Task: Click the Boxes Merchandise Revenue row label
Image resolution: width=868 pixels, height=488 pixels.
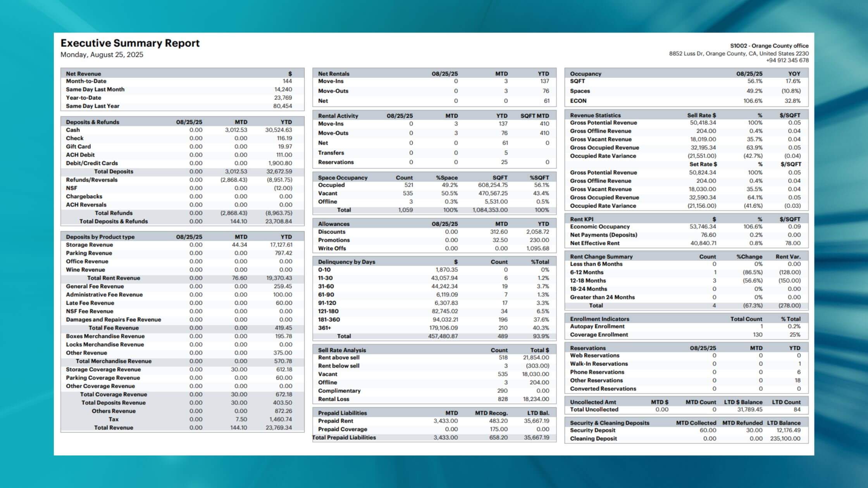Action: coord(105,336)
